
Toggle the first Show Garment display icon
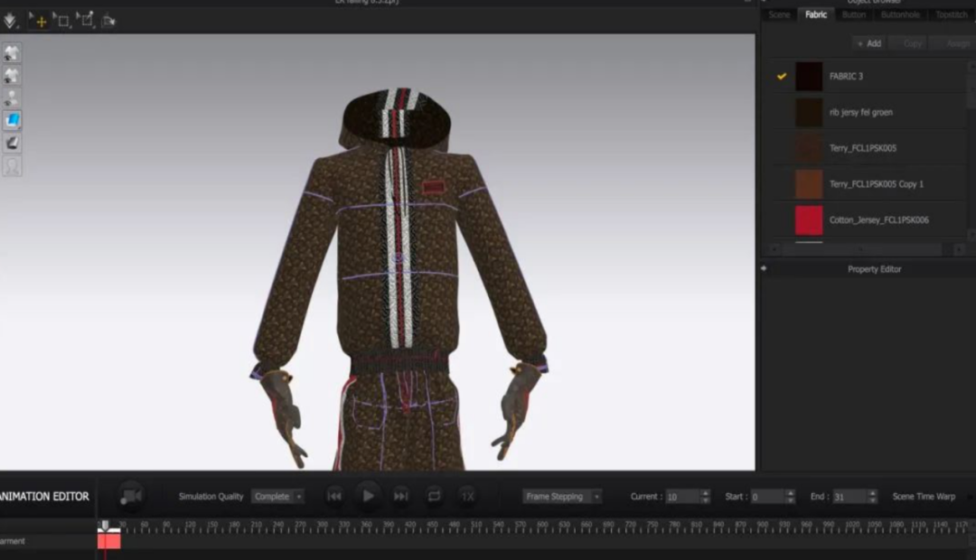[12, 53]
